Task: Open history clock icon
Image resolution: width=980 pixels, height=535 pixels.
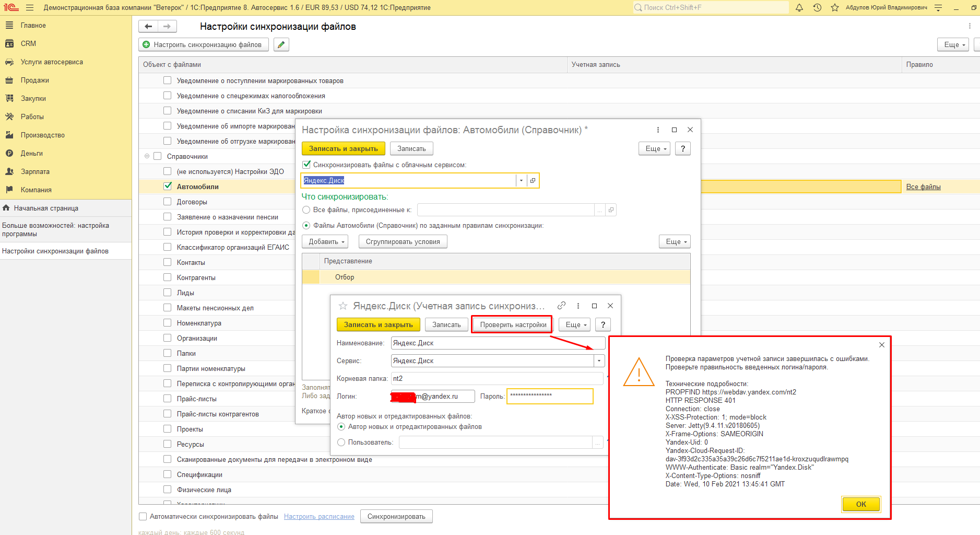Action: (817, 8)
